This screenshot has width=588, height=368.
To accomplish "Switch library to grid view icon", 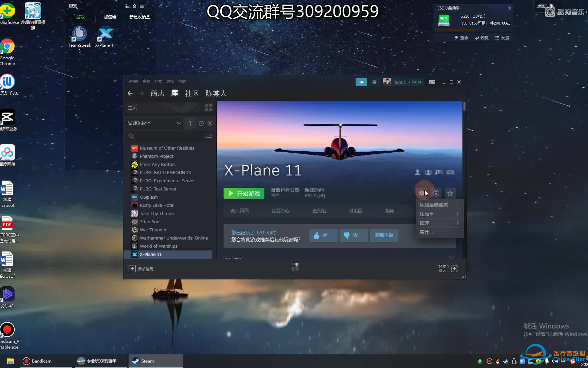I will pyautogui.click(x=209, y=108).
